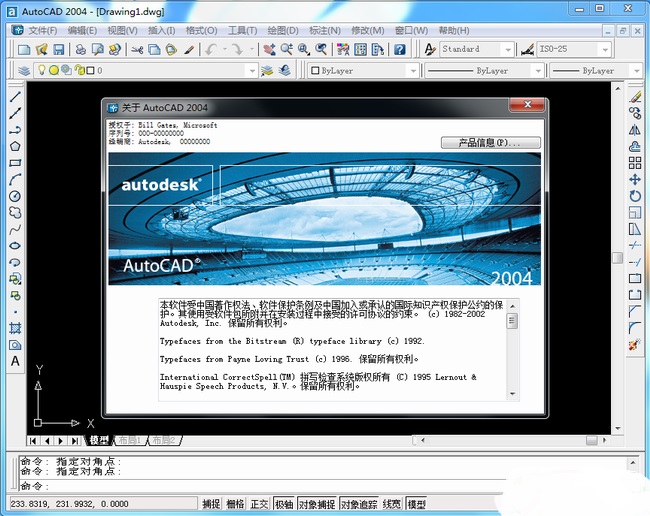The width and height of the screenshot is (650, 516).
Task: Expand the ISO-25 dimension style dropdown
Action: tap(574, 49)
